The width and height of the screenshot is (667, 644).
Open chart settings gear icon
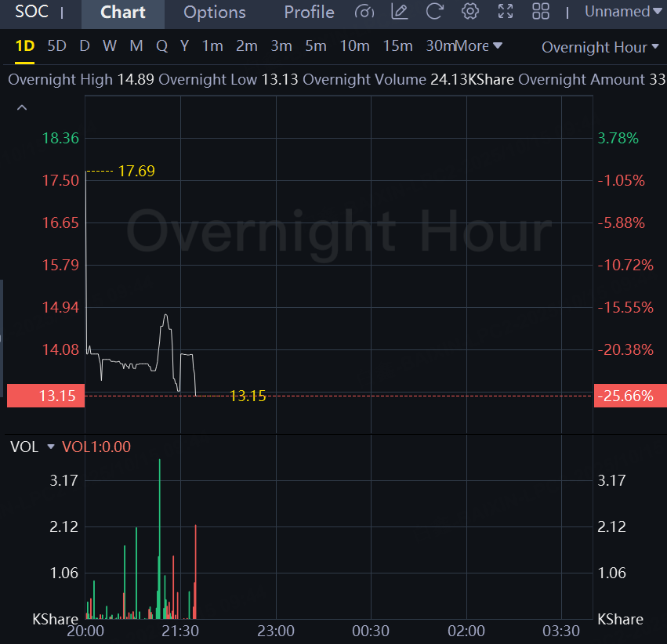470,12
